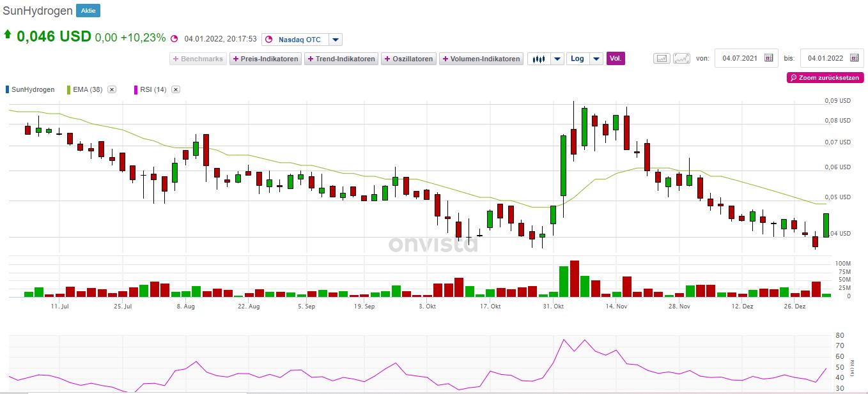Click the +10,23% change value
The width and height of the screenshot is (868, 394).
(143, 38)
